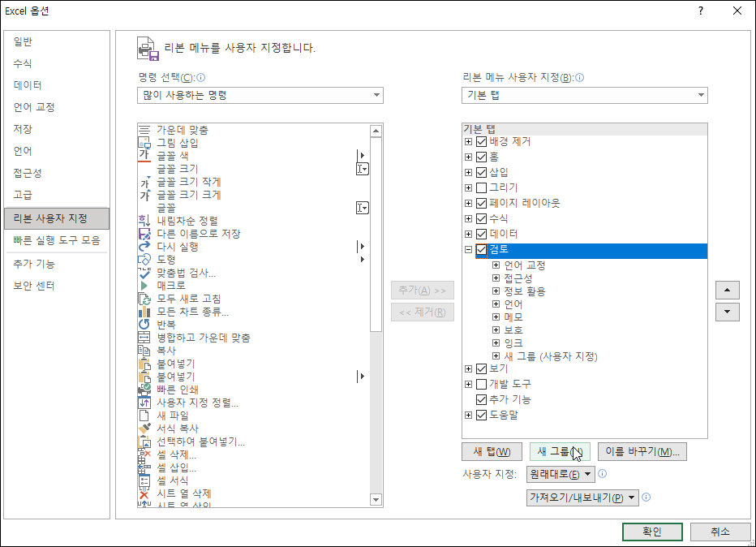Select the 셀 삭제 icon
The width and height of the screenshot is (756, 547).
pyautogui.click(x=144, y=454)
